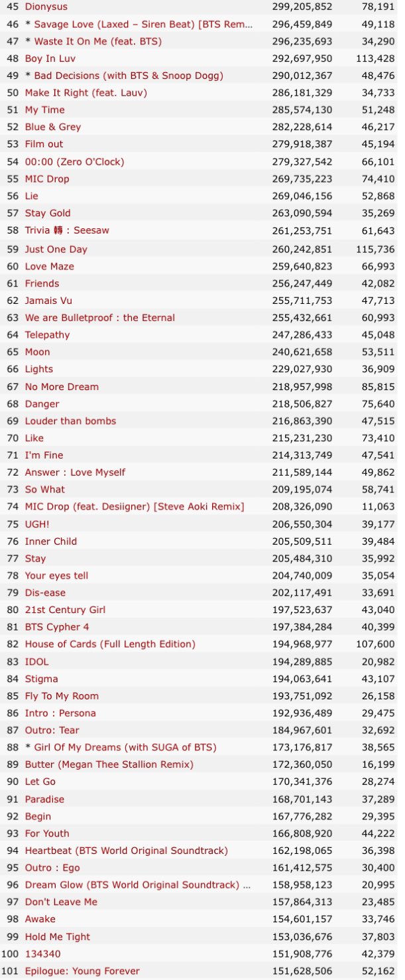Select Waste It On Me (feat. BTS)
Image resolution: width=405 pixels, height=980 pixels.
[97, 41]
